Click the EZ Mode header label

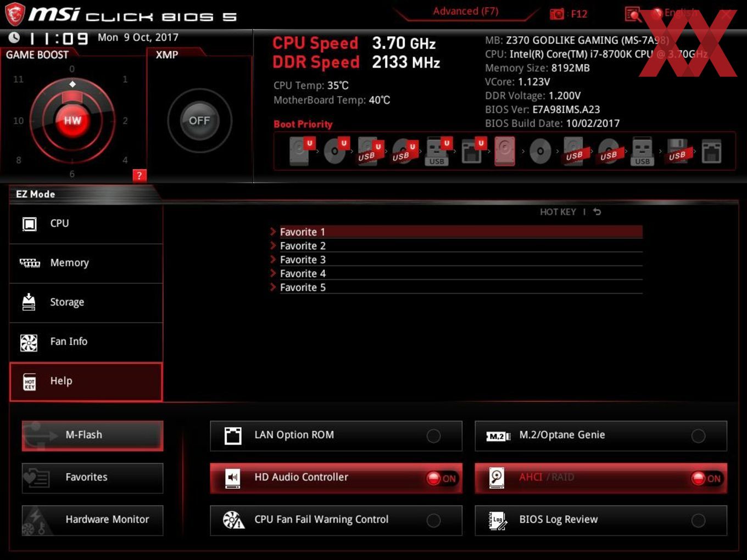[35, 194]
